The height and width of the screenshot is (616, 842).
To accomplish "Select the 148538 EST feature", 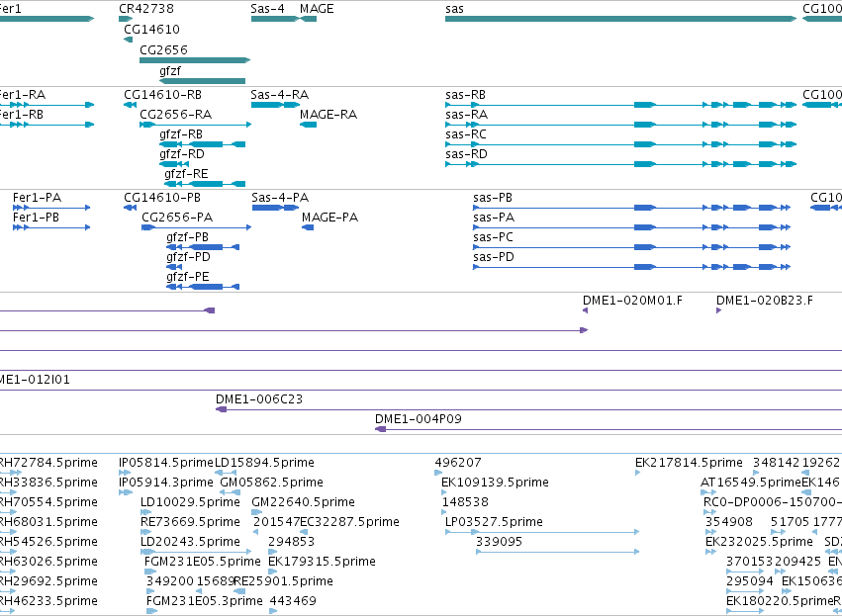I will click(444, 512).
